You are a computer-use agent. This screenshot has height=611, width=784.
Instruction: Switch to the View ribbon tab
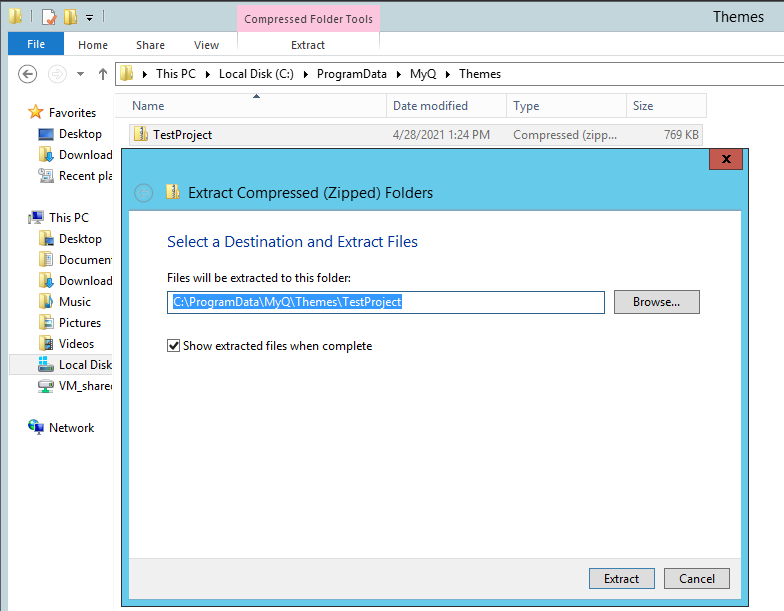click(x=206, y=44)
